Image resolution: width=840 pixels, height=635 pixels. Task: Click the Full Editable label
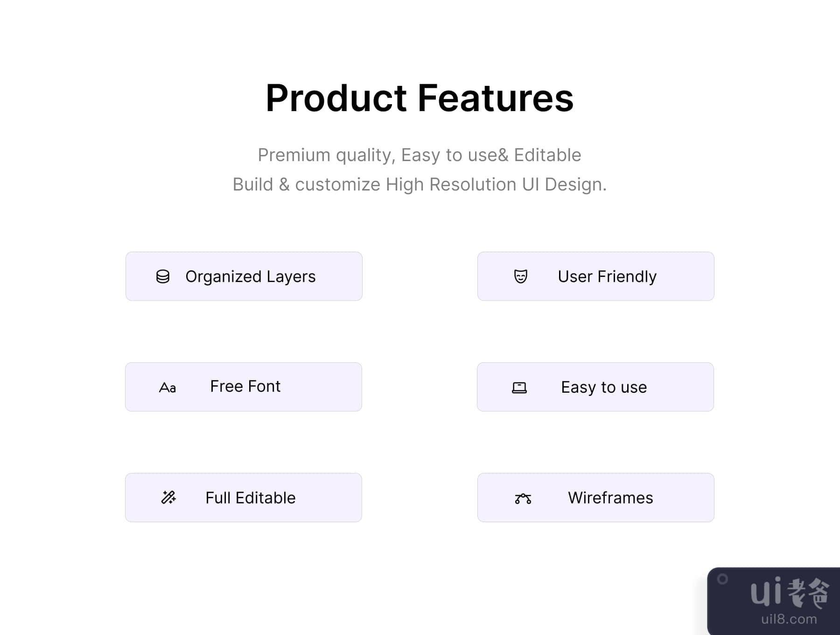(251, 498)
